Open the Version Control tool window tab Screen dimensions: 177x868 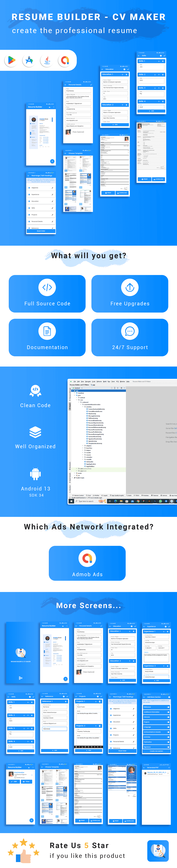(x=79, y=495)
